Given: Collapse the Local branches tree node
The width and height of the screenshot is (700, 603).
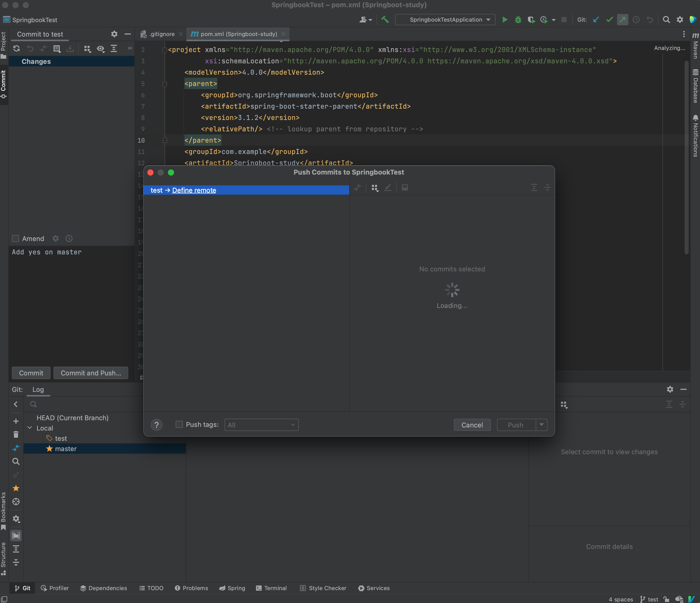Looking at the screenshot, I should click(30, 428).
